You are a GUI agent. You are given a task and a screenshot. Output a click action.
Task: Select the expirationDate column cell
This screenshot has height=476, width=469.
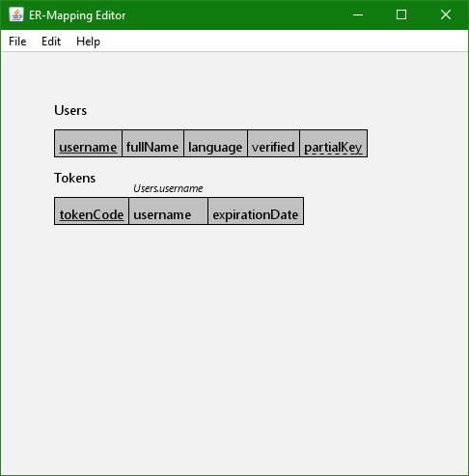point(256,211)
